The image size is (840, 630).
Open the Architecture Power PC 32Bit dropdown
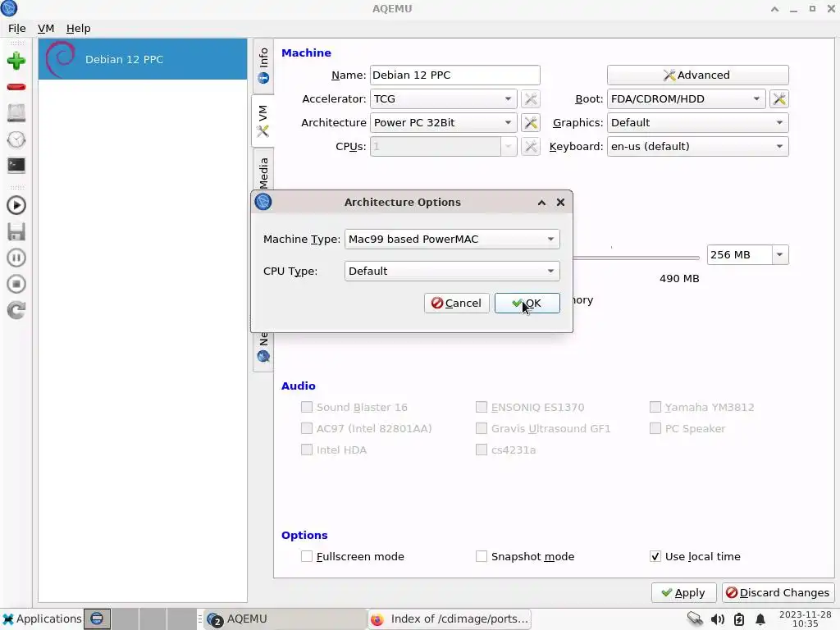443,123
